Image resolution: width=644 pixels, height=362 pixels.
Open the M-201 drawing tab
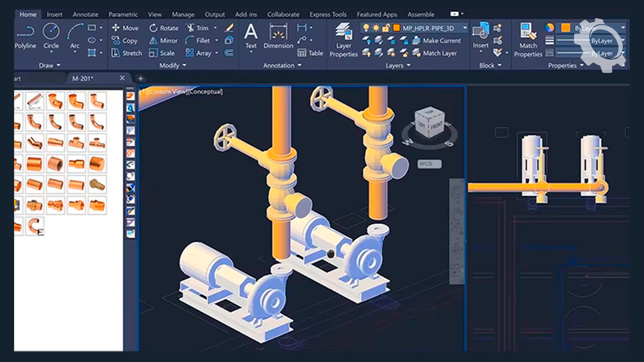pos(83,78)
